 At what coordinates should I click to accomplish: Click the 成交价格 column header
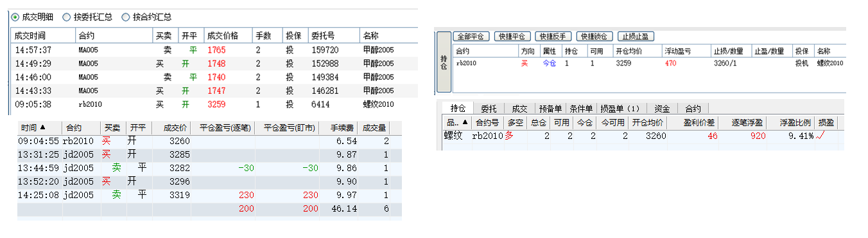tap(227, 35)
